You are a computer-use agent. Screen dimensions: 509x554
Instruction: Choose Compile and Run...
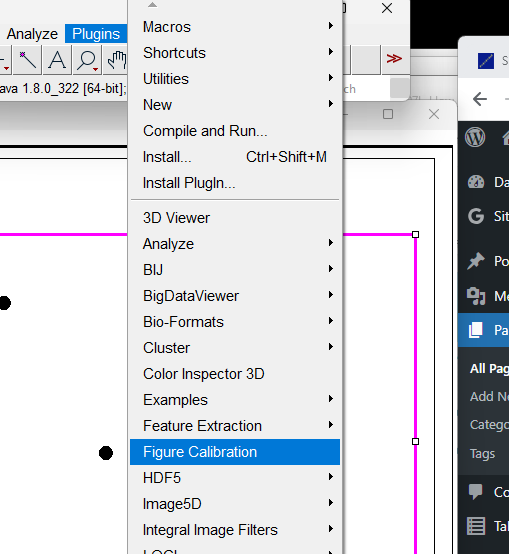tap(235, 131)
